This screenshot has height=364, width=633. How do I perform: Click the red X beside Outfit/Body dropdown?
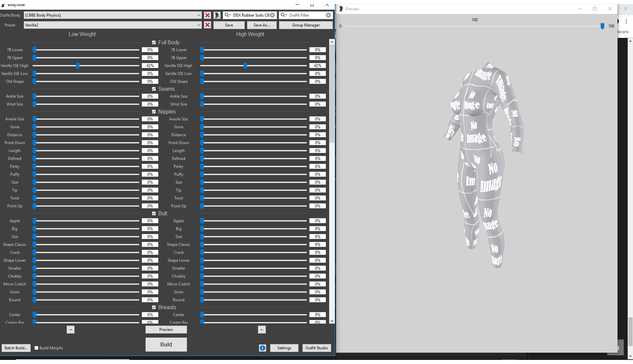pos(207,15)
